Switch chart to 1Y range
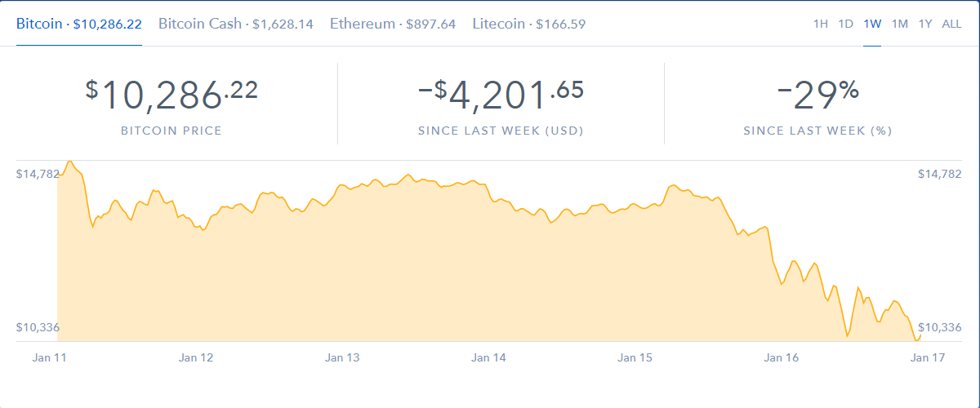The height and width of the screenshot is (408, 980). [925, 24]
